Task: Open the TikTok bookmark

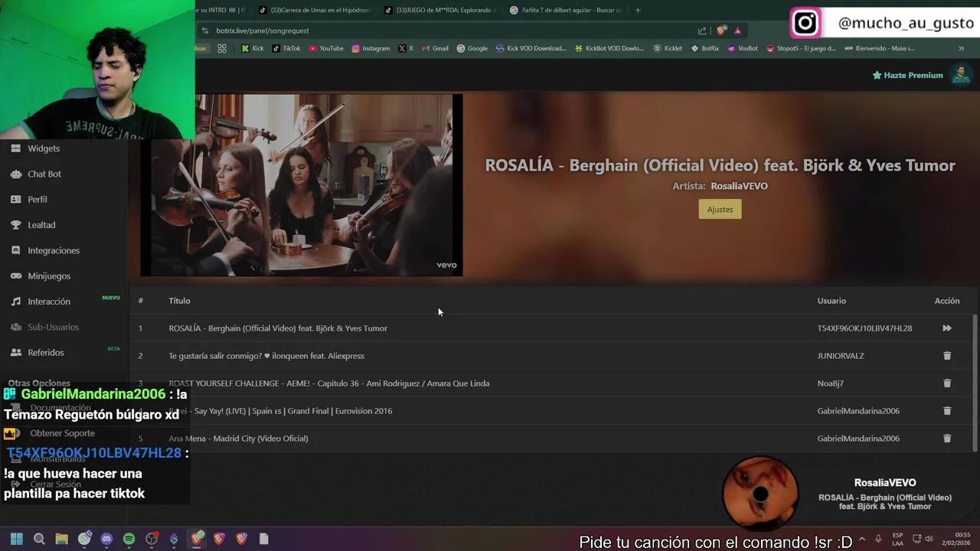Action: (x=286, y=48)
